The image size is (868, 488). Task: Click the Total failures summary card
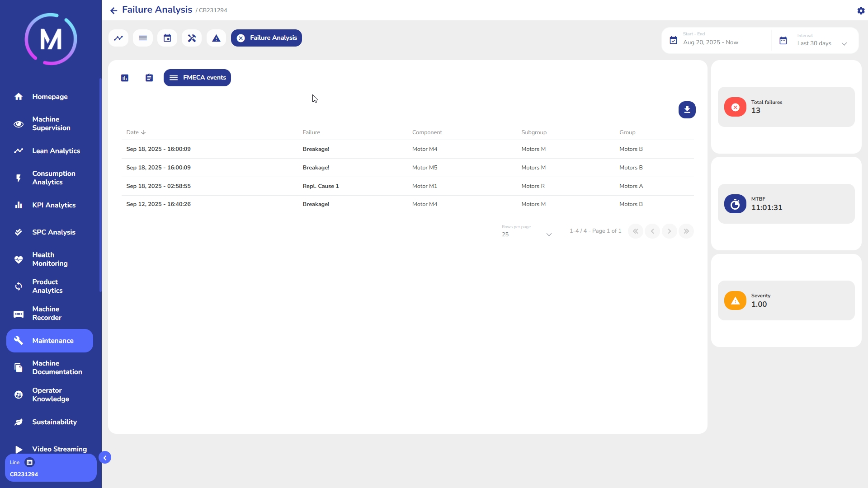786,107
